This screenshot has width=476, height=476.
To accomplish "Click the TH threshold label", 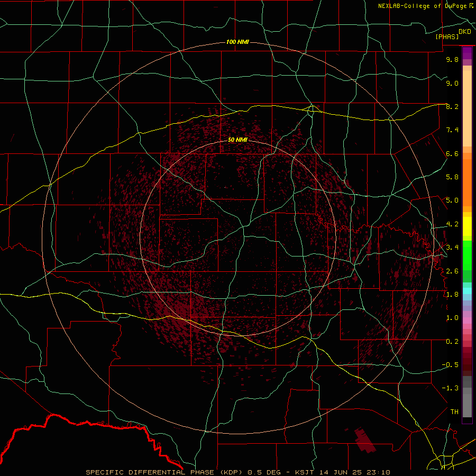I will point(454,412).
